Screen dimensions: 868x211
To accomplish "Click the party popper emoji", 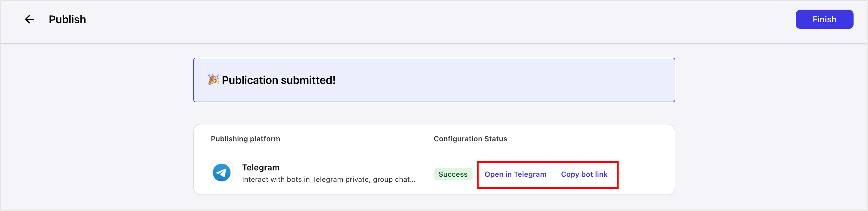I will click(213, 80).
